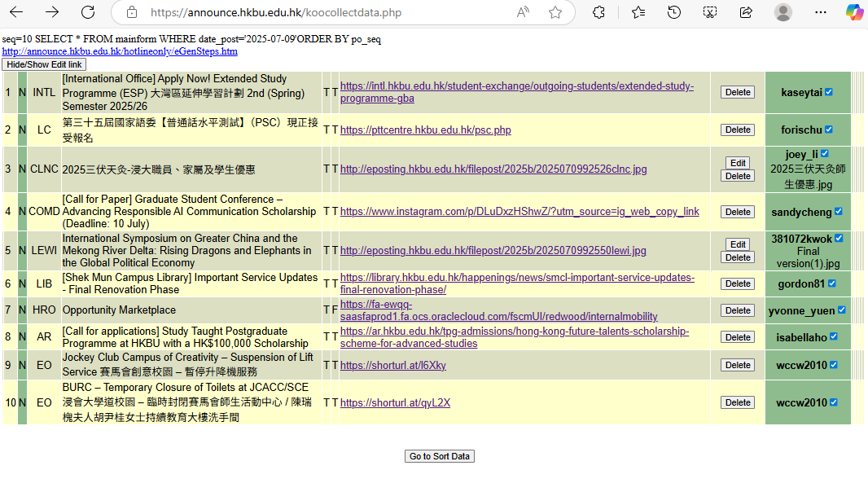Delete the LIB row 6 entry

coord(738,283)
